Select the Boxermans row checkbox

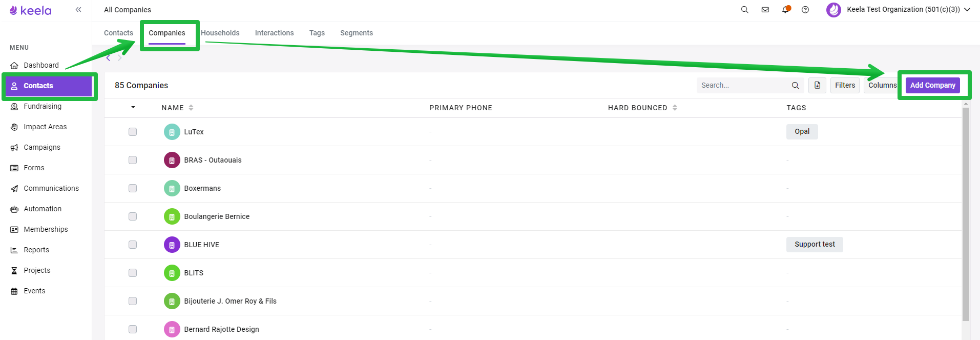coord(133,188)
